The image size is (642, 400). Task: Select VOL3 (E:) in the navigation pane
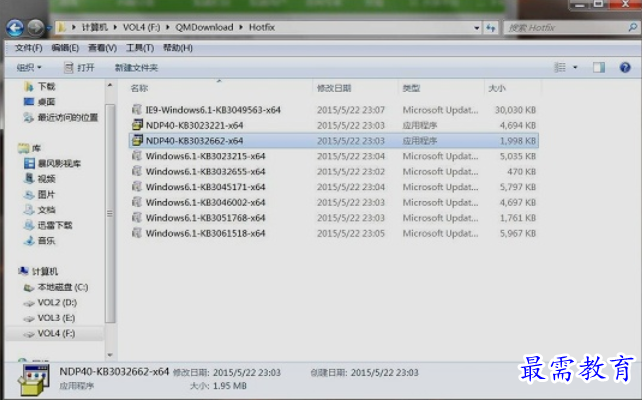click(x=57, y=318)
